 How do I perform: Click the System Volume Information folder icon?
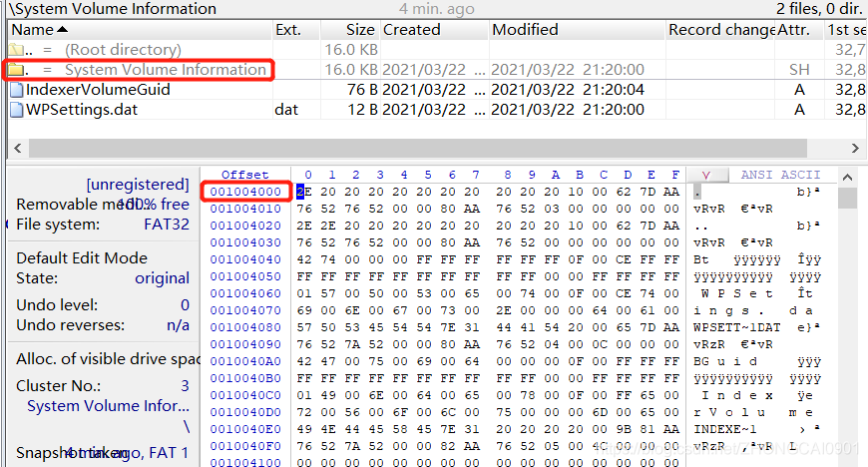16,70
